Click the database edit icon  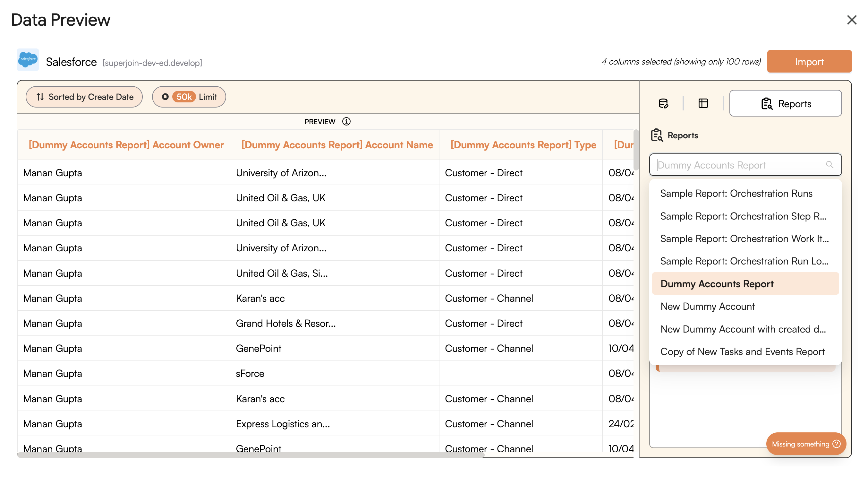663,103
